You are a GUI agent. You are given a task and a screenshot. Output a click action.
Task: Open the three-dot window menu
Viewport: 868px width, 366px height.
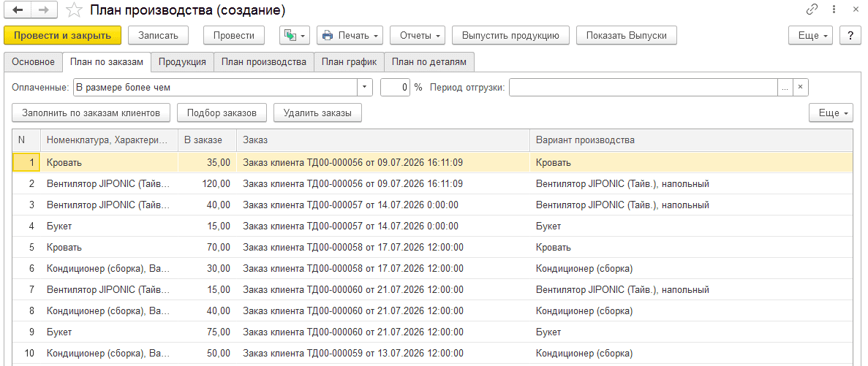(834, 9)
